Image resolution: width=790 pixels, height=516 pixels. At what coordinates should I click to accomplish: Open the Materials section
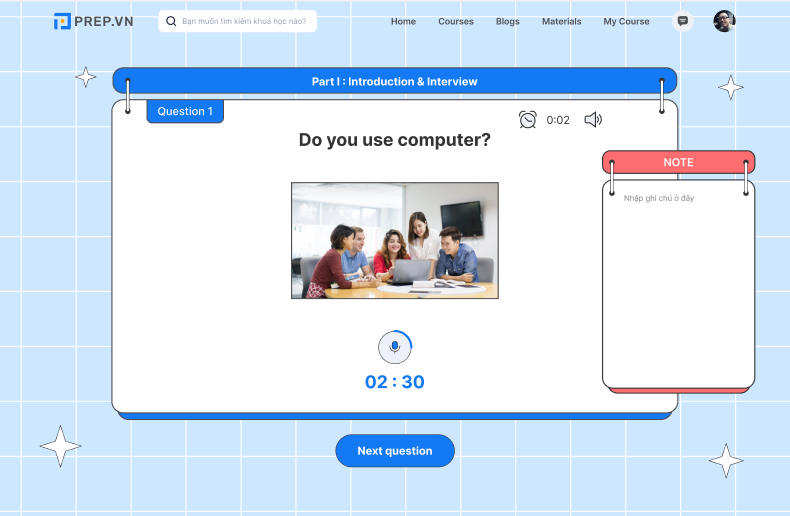[561, 21]
